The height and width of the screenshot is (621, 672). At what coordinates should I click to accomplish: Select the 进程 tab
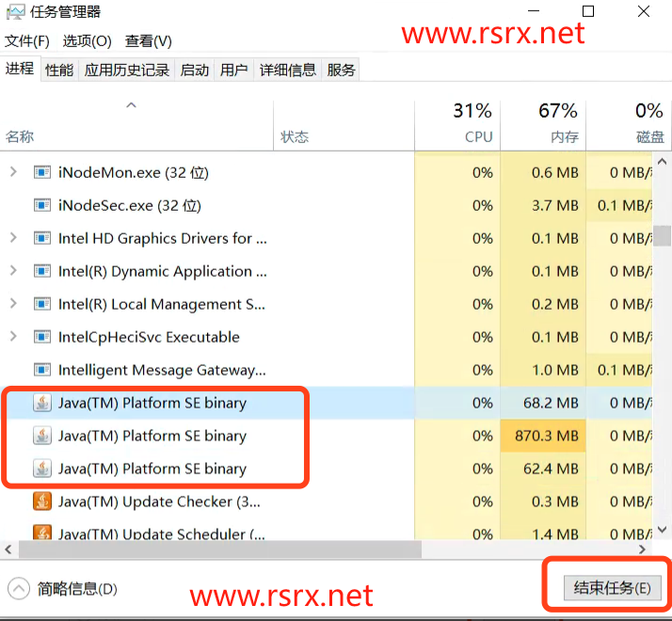pos(20,69)
